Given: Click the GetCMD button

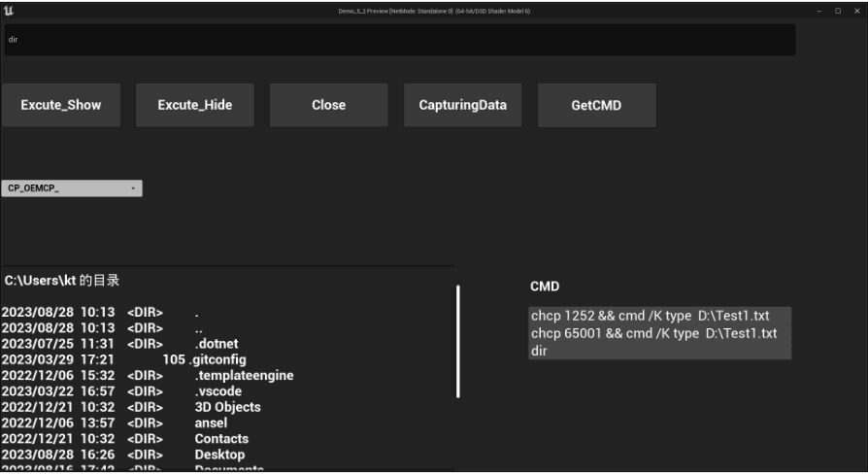Looking at the screenshot, I should 597,105.
